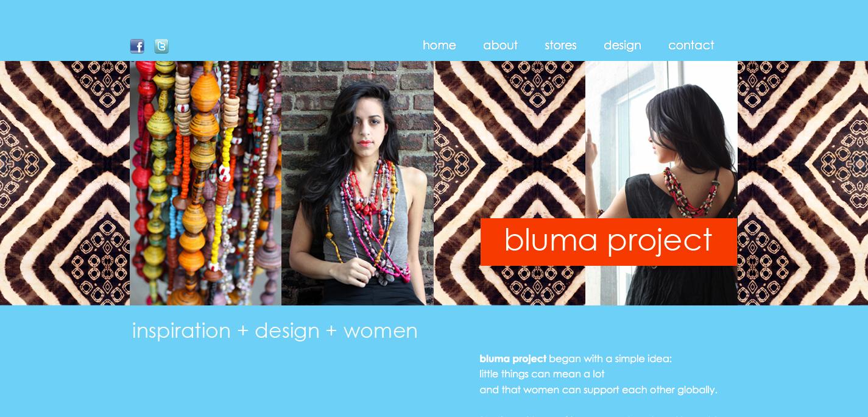Screen dimensions: 868x417
Task: Go to the home page link
Action: tap(439, 45)
